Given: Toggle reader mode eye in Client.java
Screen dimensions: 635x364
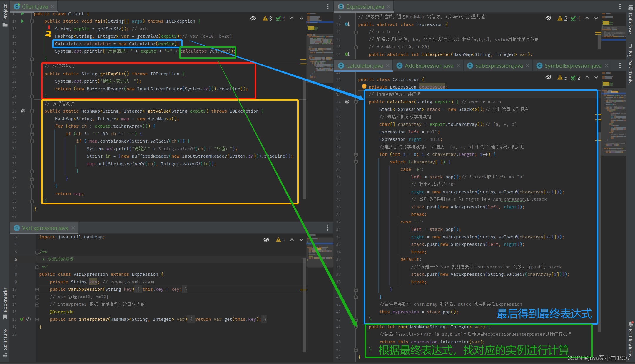Looking at the screenshot, I should [253, 18].
